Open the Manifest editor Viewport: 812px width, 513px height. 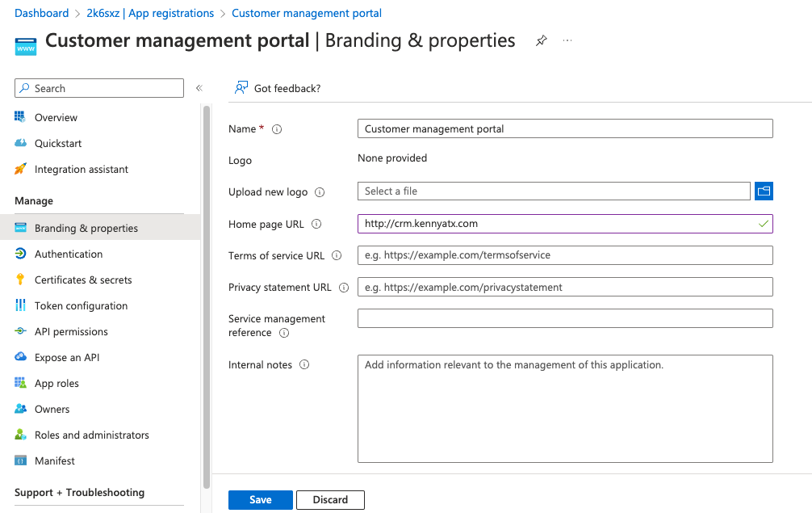53,460
